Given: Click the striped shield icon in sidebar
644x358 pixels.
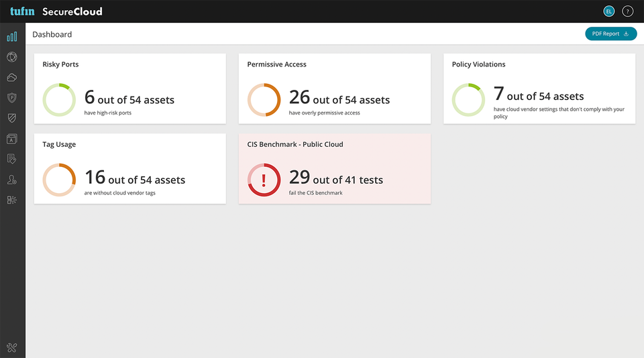Looking at the screenshot, I should coord(12,118).
